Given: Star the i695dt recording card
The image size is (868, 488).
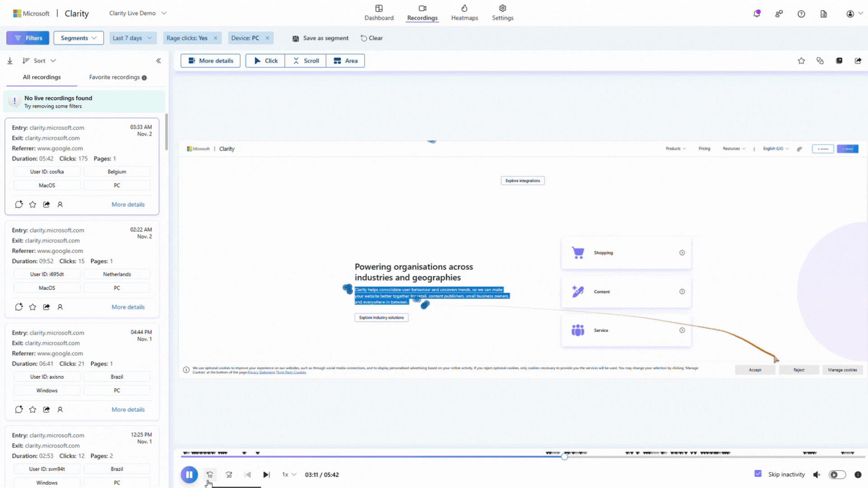Looking at the screenshot, I should [x=33, y=307].
